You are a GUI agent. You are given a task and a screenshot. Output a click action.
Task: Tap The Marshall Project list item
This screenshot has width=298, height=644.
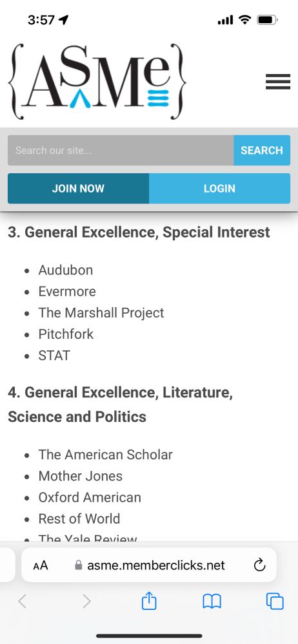point(101,312)
